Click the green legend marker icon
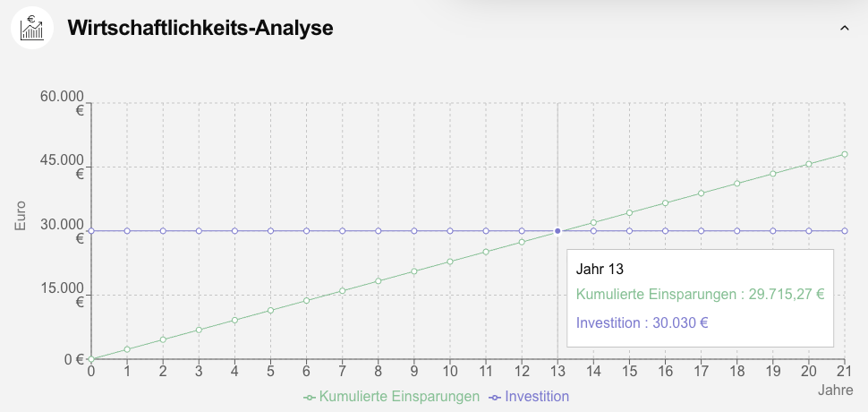Viewport: 868px width, 412px height. coord(311,397)
